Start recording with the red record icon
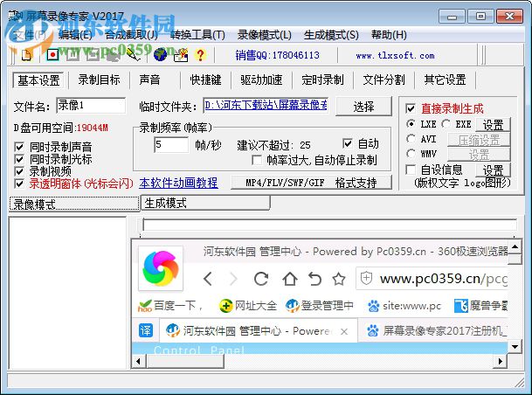The image size is (532, 395). 52,55
